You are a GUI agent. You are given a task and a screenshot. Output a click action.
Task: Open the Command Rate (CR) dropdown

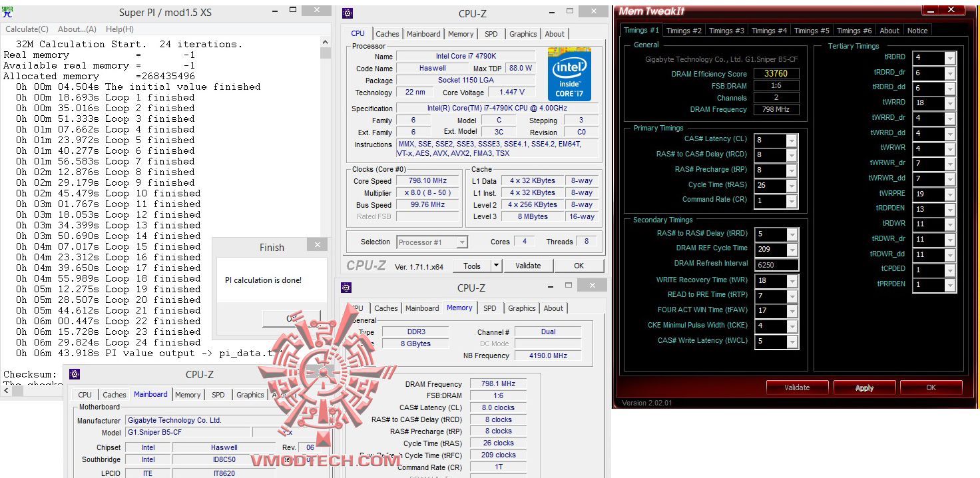coord(792,202)
